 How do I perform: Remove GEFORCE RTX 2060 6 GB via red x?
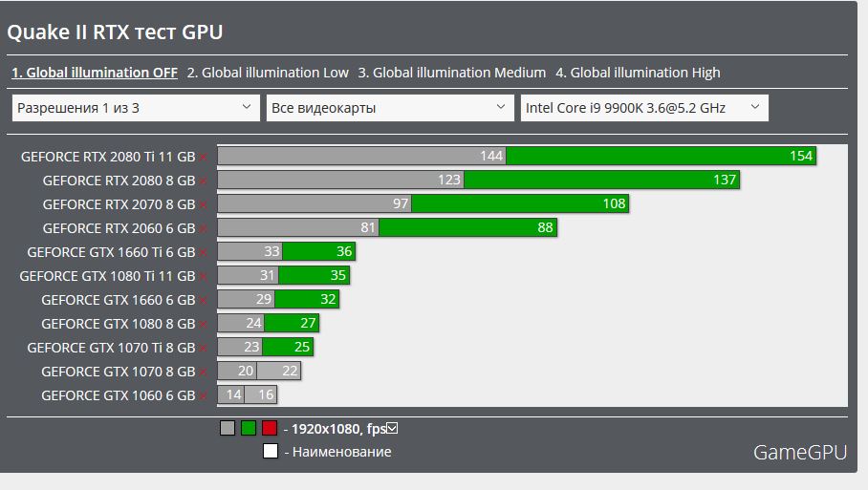pos(204,229)
